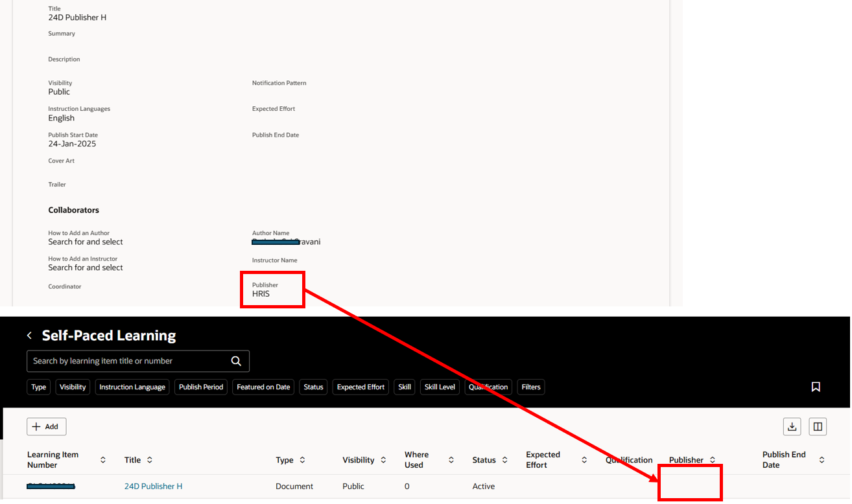Click Search for and select under Add an Author

click(86, 242)
